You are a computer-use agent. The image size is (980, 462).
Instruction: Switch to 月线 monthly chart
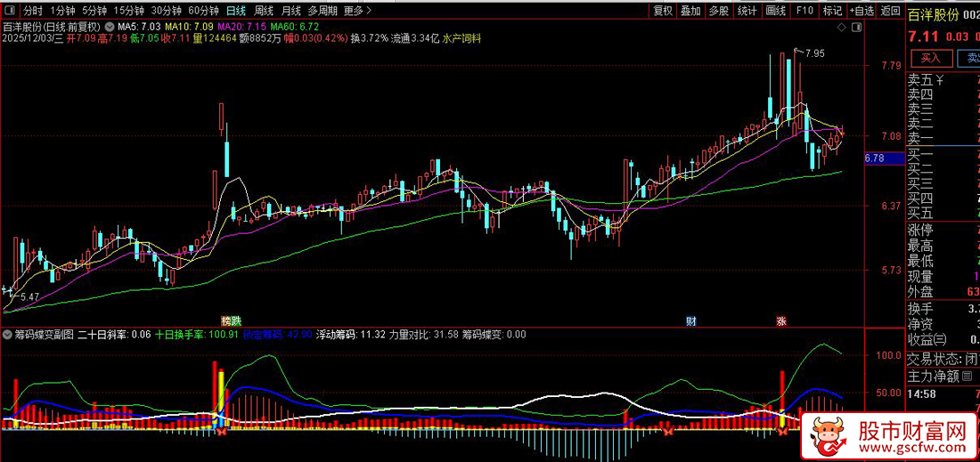[290, 11]
